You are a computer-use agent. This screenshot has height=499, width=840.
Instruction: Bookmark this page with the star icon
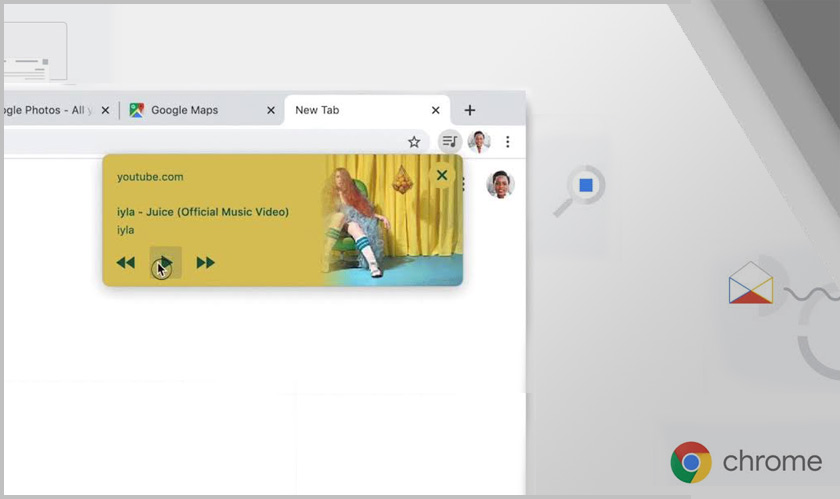(x=414, y=142)
